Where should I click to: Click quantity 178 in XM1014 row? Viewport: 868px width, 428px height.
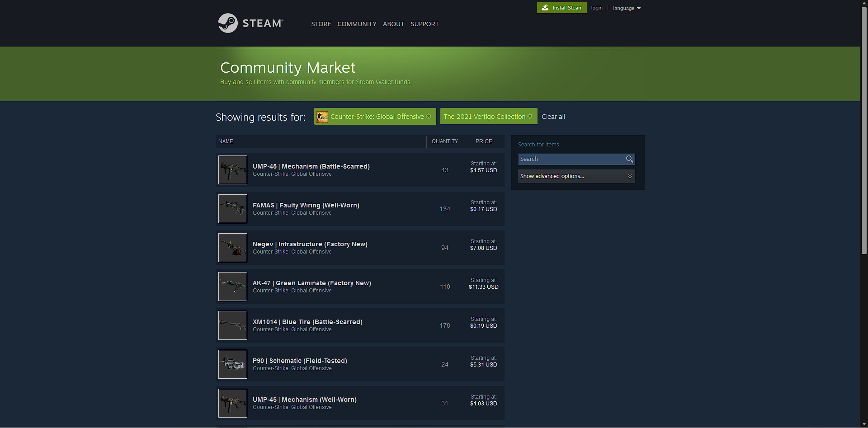point(445,325)
